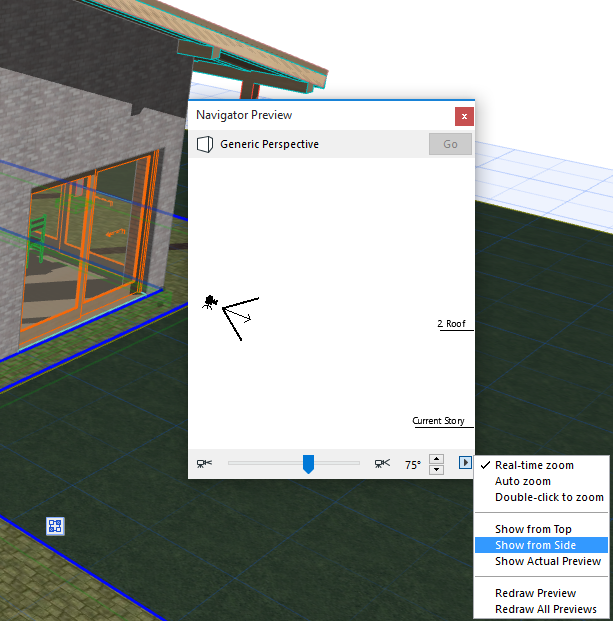This screenshot has height=621, width=613.
Task: Open the preview options flyout arrow
Action: point(465,463)
